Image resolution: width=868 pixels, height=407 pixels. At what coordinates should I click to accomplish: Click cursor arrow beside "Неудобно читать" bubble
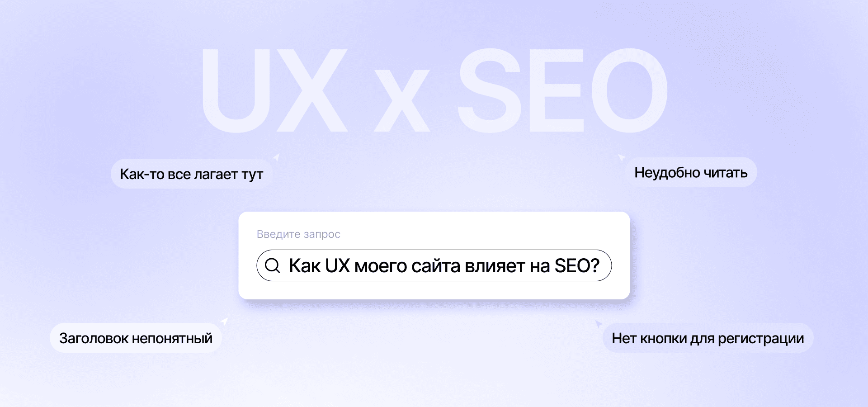click(622, 157)
